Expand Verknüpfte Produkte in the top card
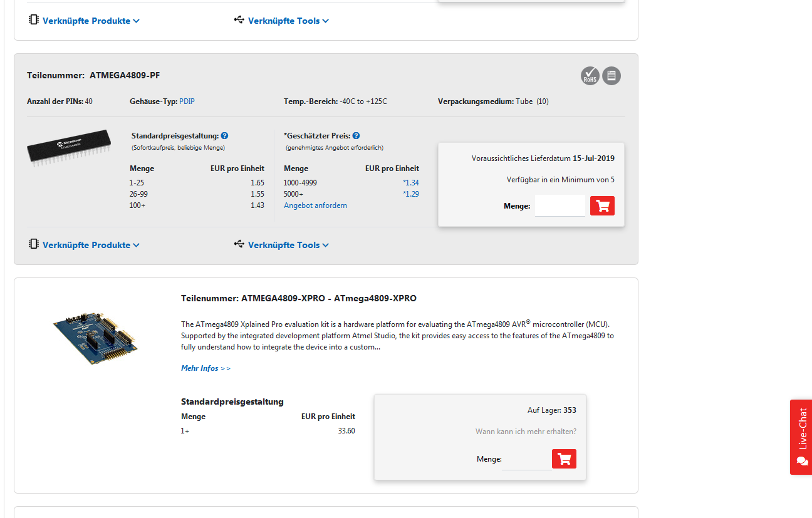 (85, 21)
